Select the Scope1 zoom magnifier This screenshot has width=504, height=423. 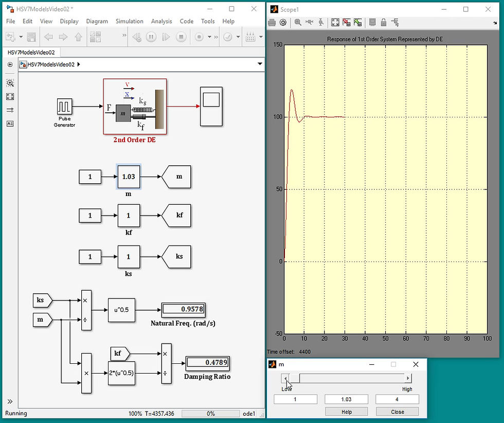(x=298, y=23)
